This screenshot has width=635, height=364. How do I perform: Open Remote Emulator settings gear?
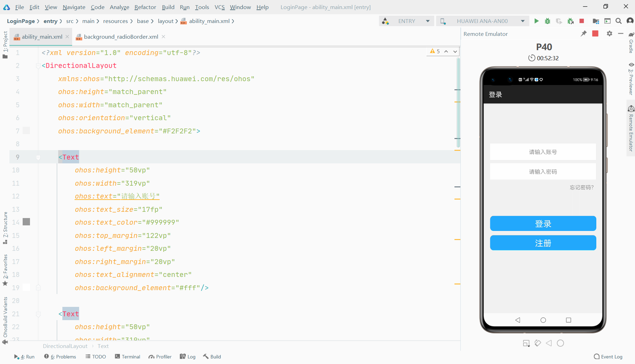[x=609, y=33]
